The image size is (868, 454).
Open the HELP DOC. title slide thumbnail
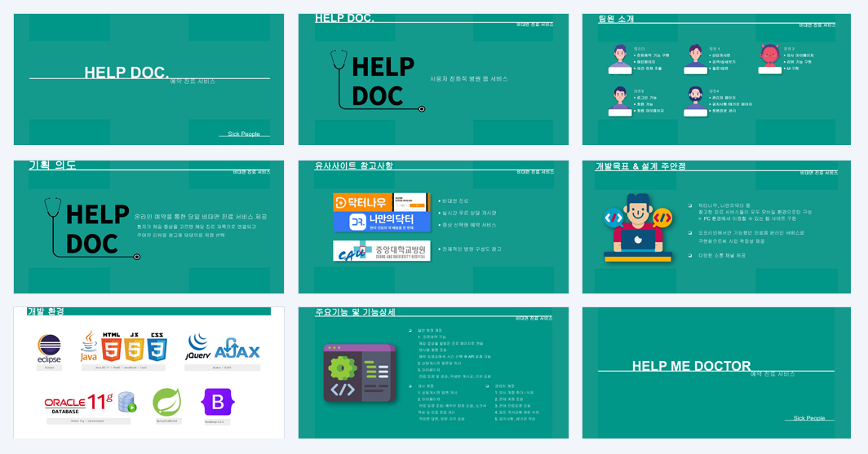(x=148, y=79)
